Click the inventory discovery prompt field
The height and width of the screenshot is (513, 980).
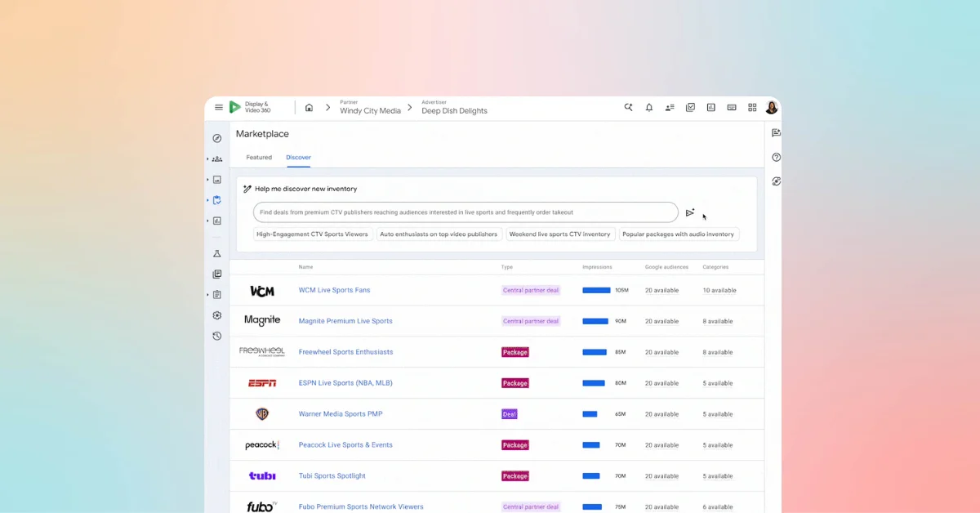[465, 212]
